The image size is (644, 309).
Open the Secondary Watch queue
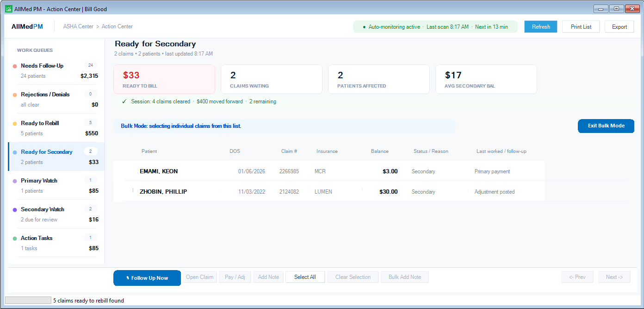tap(56, 214)
